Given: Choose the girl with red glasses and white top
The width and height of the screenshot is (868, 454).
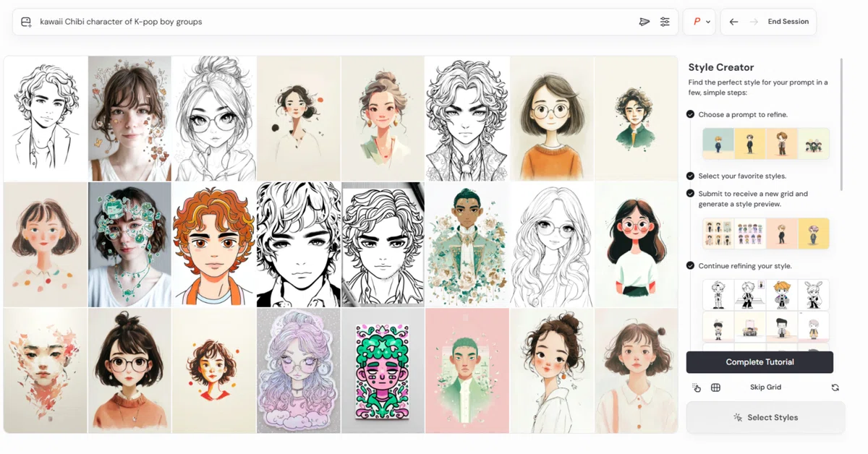Looking at the screenshot, I should coord(637,244).
